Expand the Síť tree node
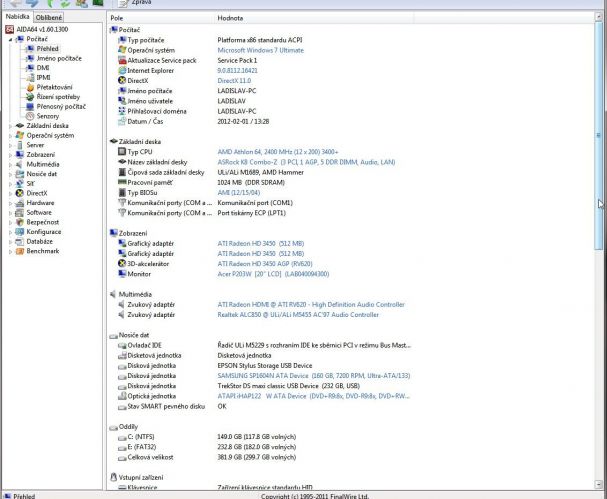 (10, 184)
